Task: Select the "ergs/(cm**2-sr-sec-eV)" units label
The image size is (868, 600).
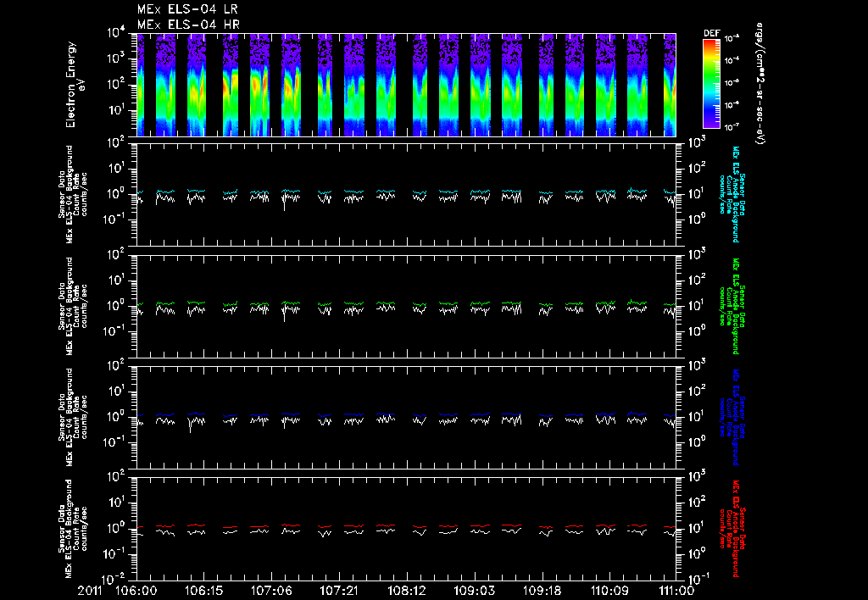Action: pos(759,84)
